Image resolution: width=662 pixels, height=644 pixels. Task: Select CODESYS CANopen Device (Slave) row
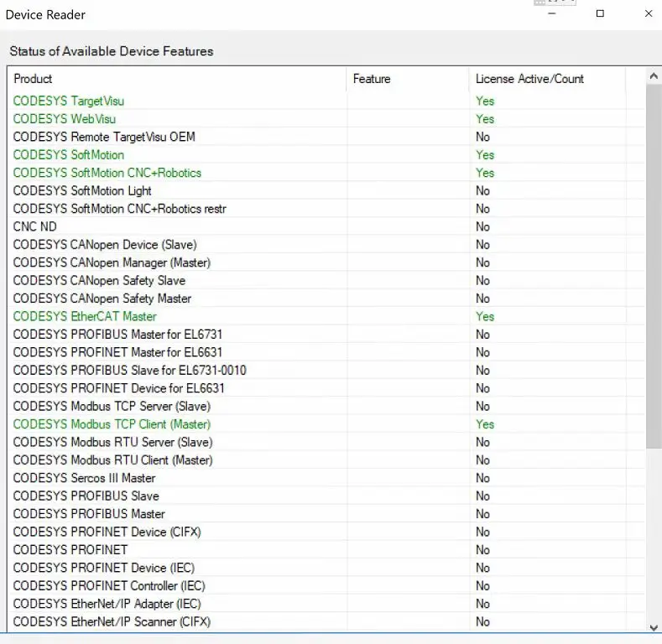[x=326, y=245]
